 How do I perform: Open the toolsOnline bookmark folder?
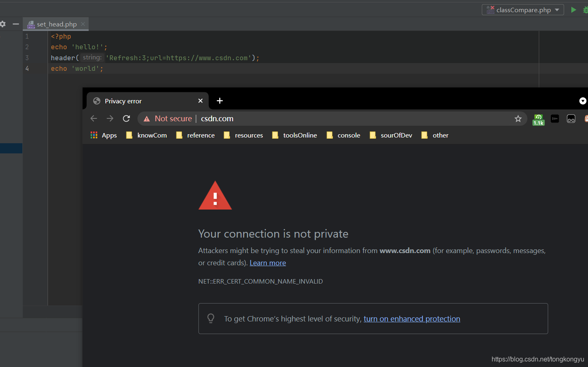point(294,135)
